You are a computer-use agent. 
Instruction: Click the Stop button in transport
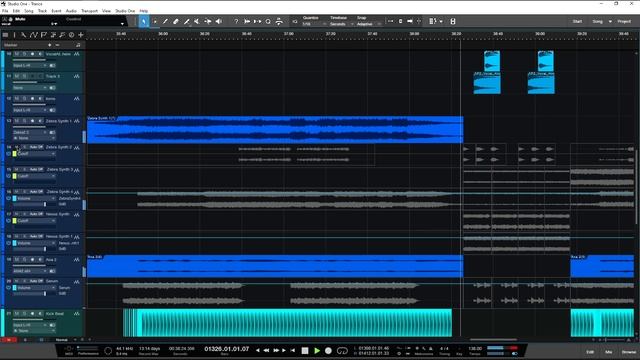coord(305,351)
